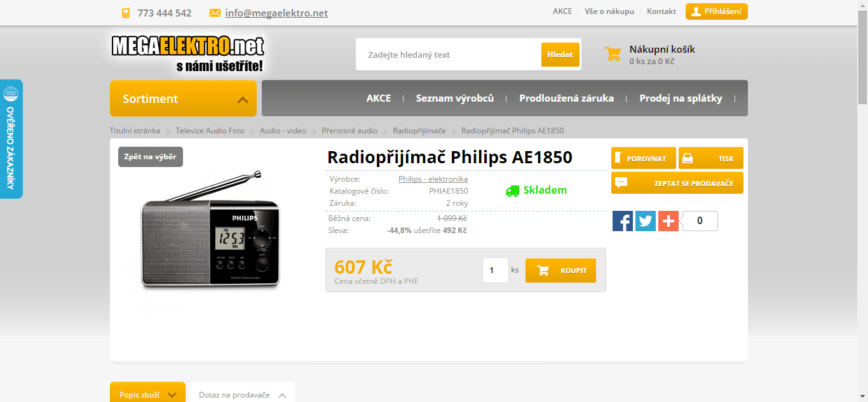This screenshot has height=402, width=868.
Task: Click the Porovnat compare button
Action: 644,158
